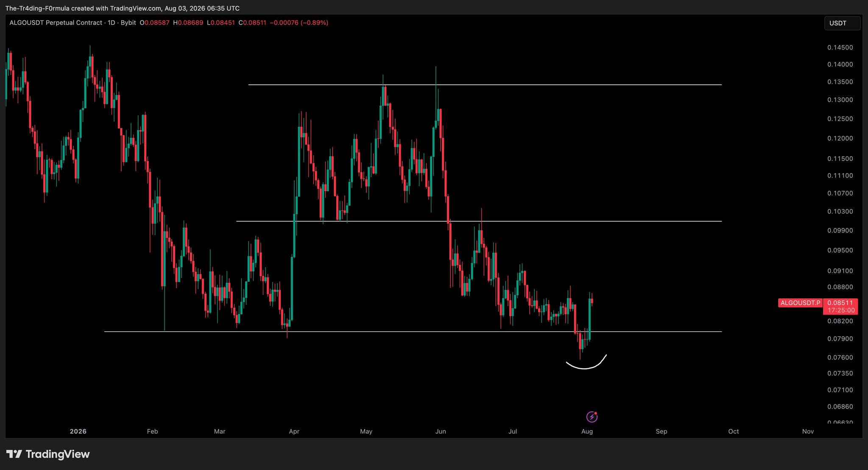Click the change value −0.00076 (−0.89%)
Image resolution: width=868 pixels, height=470 pixels.
tap(299, 23)
